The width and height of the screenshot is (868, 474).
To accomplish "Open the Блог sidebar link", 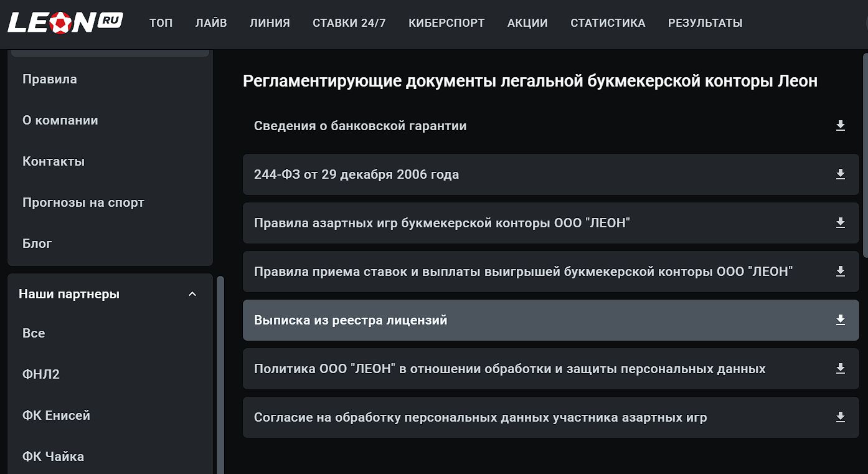I will click(37, 244).
